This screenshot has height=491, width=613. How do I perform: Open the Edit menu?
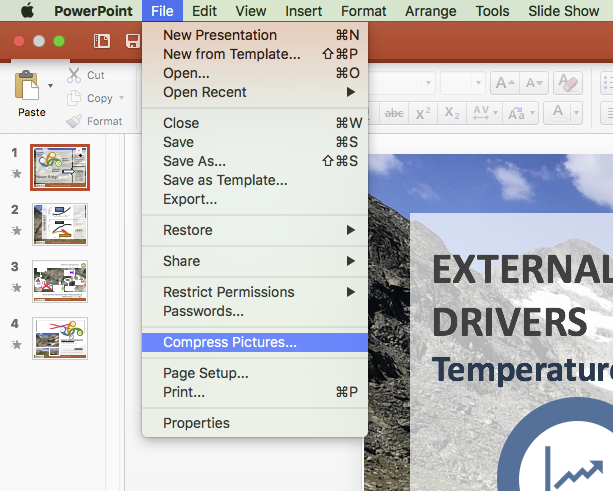pyautogui.click(x=204, y=11)
